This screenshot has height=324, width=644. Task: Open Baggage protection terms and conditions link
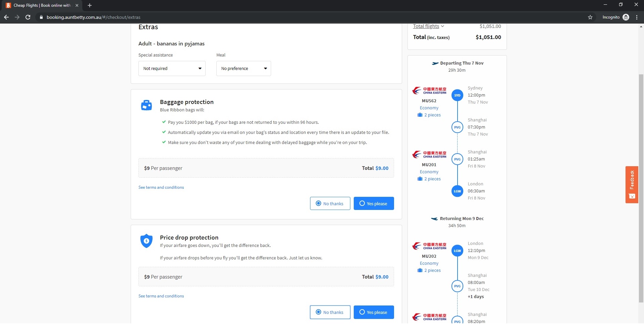[161, 187]
